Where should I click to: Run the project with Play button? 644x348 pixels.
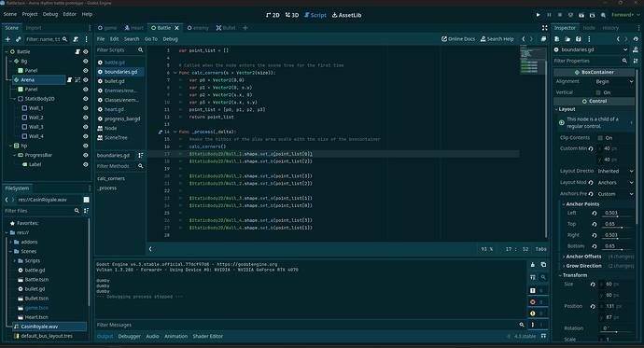click(538, 15)
